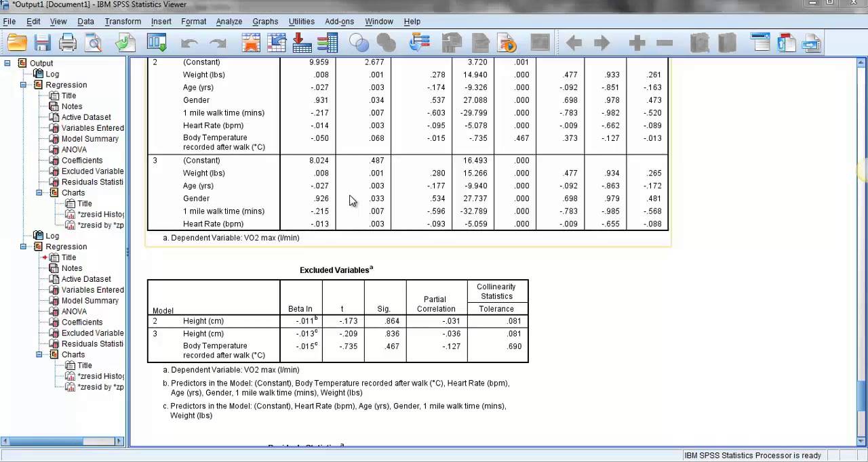Click the 'Partial Correlation' column header

(x=436, y=304)
